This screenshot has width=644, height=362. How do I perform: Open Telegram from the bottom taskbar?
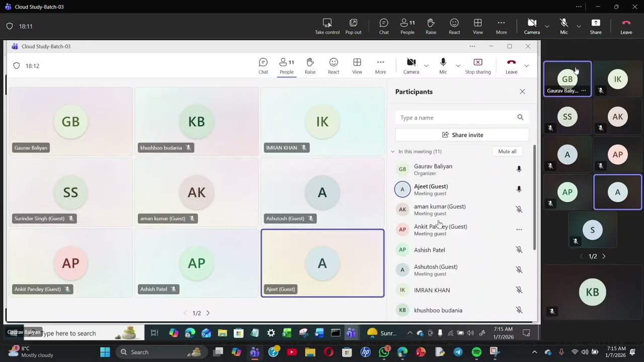point(458,352)
